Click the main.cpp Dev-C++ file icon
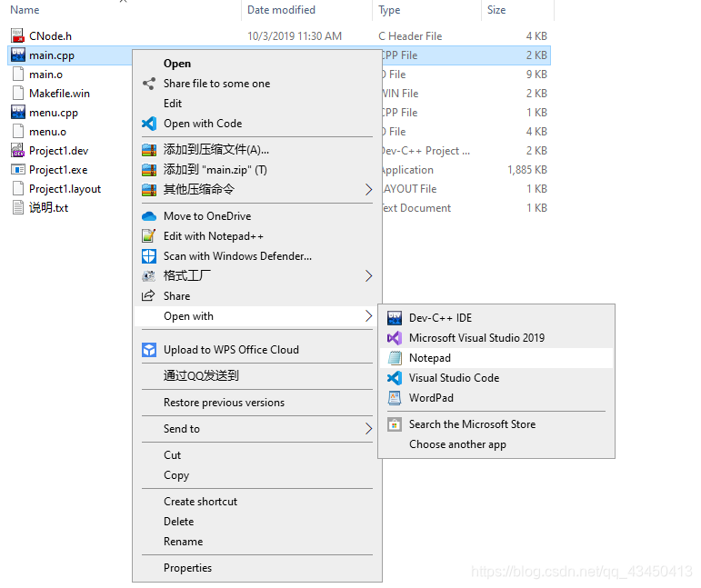 click(x=17, y=55)
